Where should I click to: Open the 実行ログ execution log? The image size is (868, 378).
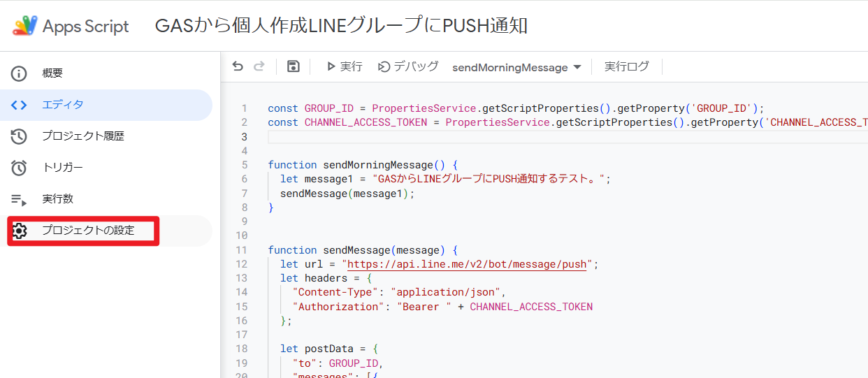pos(627,66)
